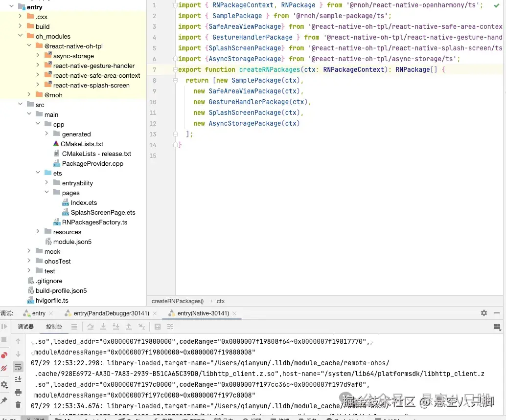This screenshot has height=420, width=506.
Task: Click Run to Cursor button
Action: pos(141,327)
